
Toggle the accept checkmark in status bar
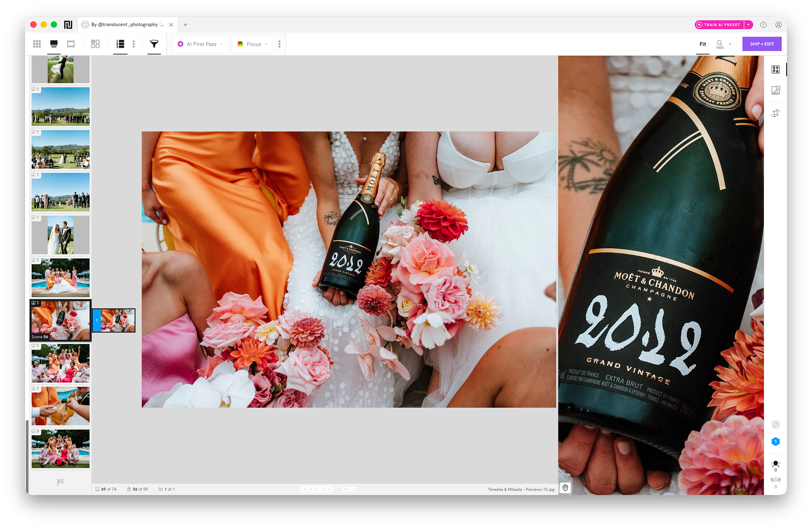point(353,489)
